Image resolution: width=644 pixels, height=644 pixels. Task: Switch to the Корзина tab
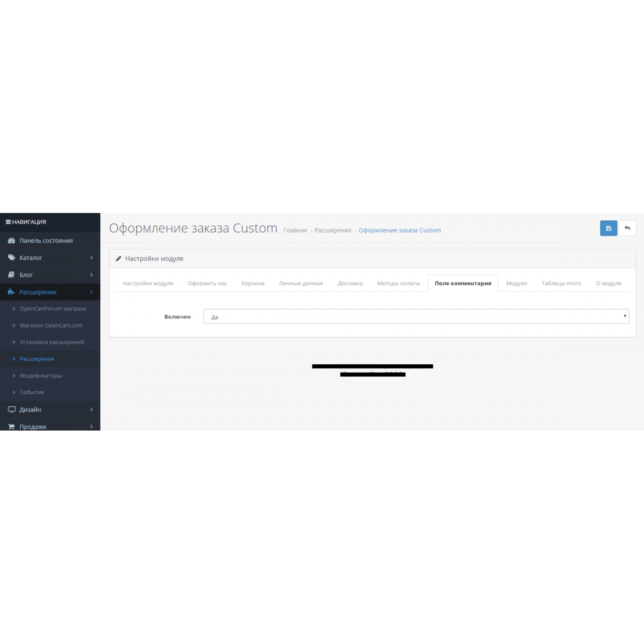coord(253,283)
